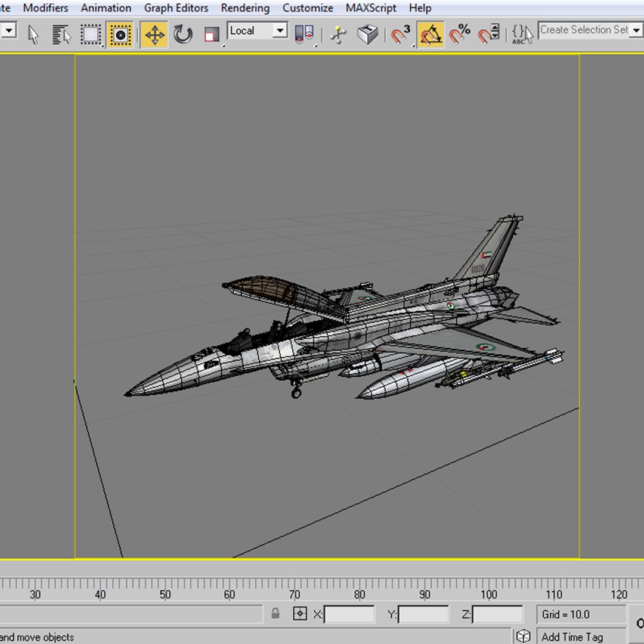Click frame 40 on the time ruler

click(x=100, y=595)
